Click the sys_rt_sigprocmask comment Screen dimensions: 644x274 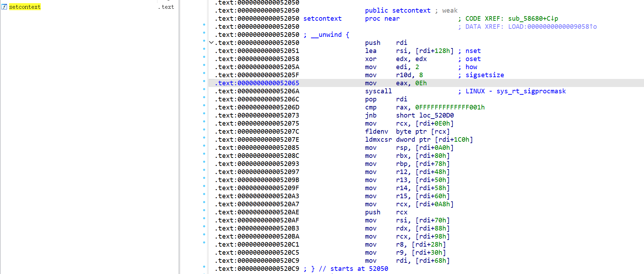[531, 91]
